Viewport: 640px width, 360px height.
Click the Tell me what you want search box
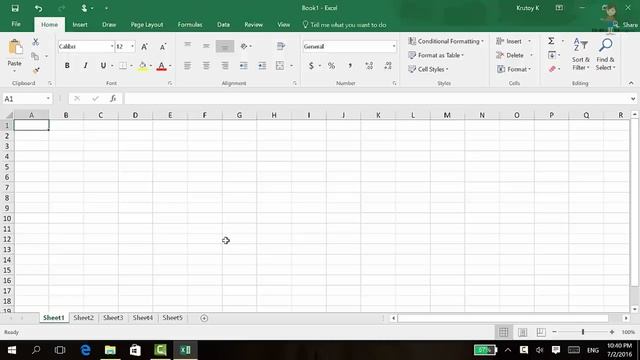[344, 25]
